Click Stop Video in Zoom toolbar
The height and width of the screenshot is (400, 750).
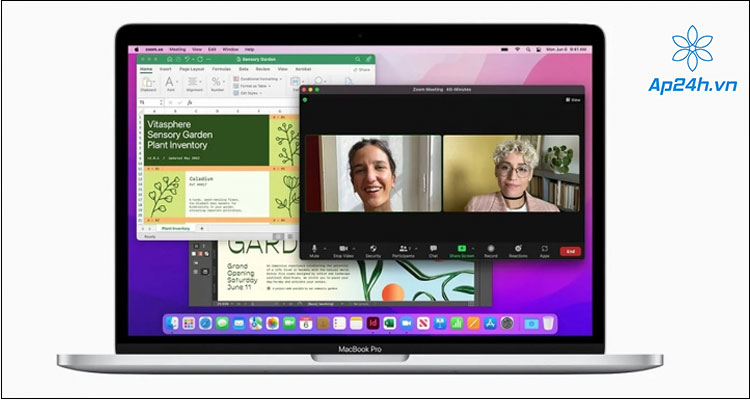pyautogui.click(x=343, y=250)
